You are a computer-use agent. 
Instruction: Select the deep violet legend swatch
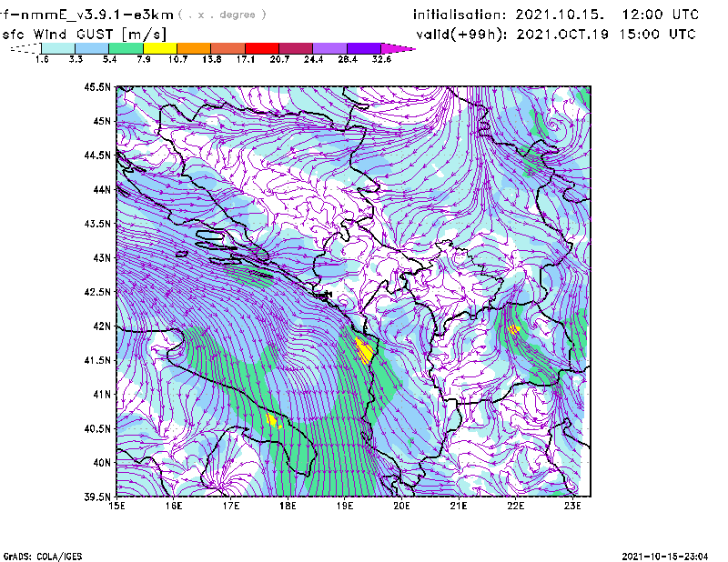pos(364,48)
